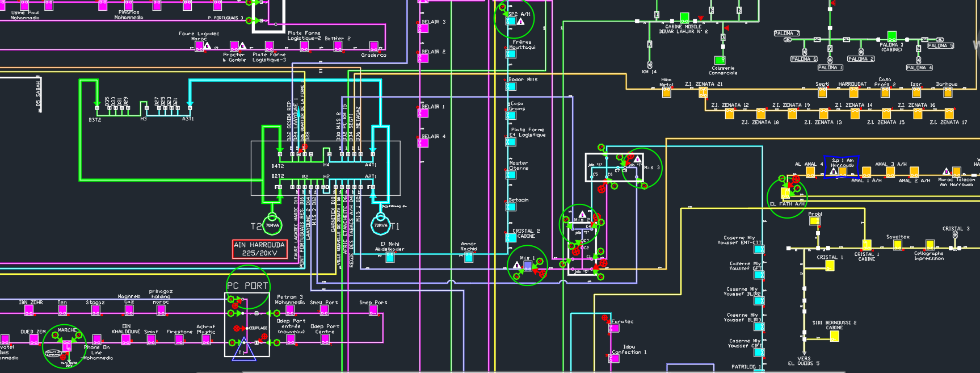Pick the Foure Lagadec Maroc station symbol
Screen dimensions: 980x373
click(x=199, y=47)
